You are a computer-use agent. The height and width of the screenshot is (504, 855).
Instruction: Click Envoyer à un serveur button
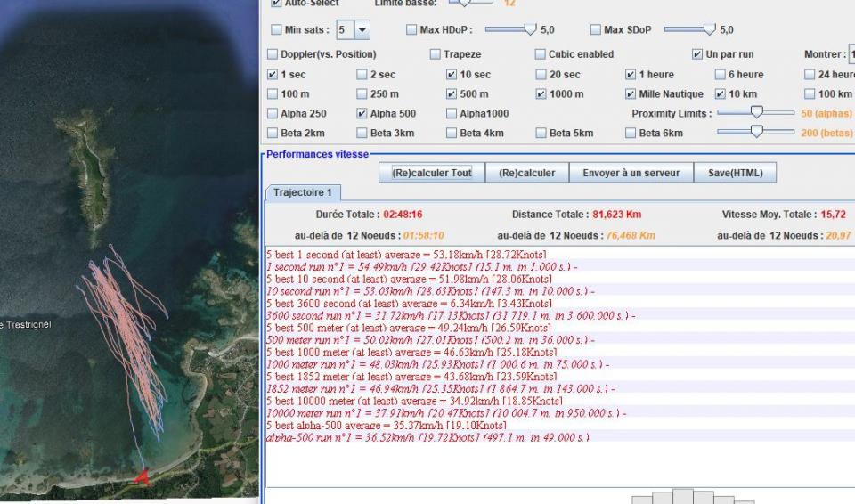tap(631, 173)
